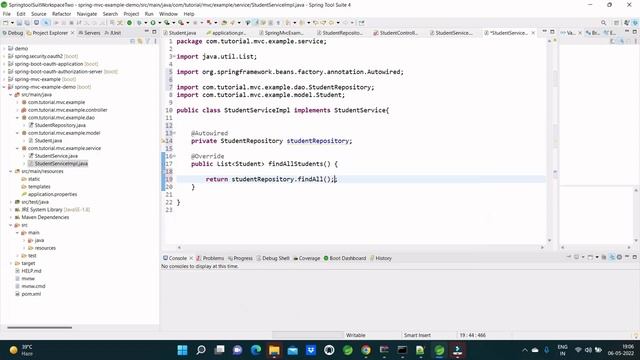Collapse the src/main/java source folder
This screenshot has width=640, height=360.
pos(11,95)
